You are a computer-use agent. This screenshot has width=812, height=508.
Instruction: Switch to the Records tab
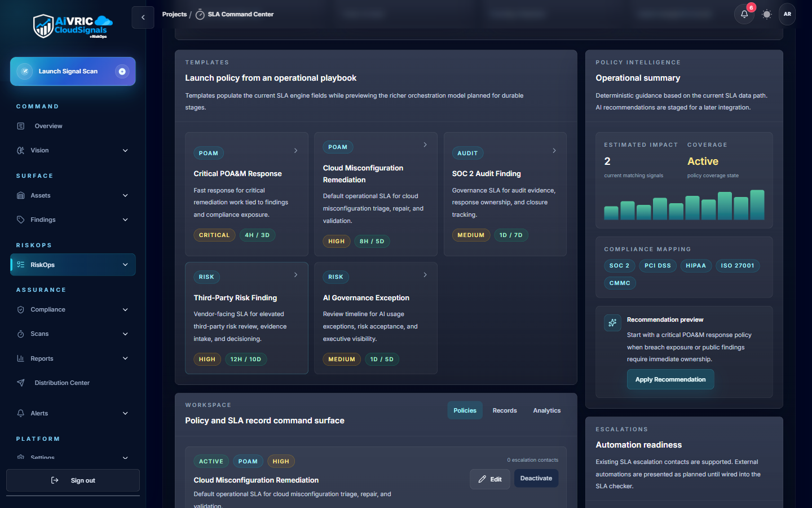(x=505, y=410)
